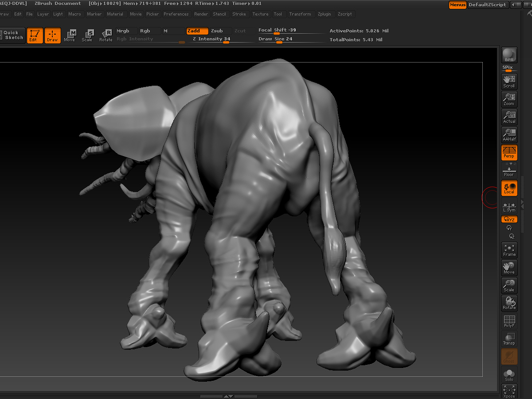This screenshot has width=532, height=399.
Task: Disable Persp perspective view
Action: [x=509, y=153]
